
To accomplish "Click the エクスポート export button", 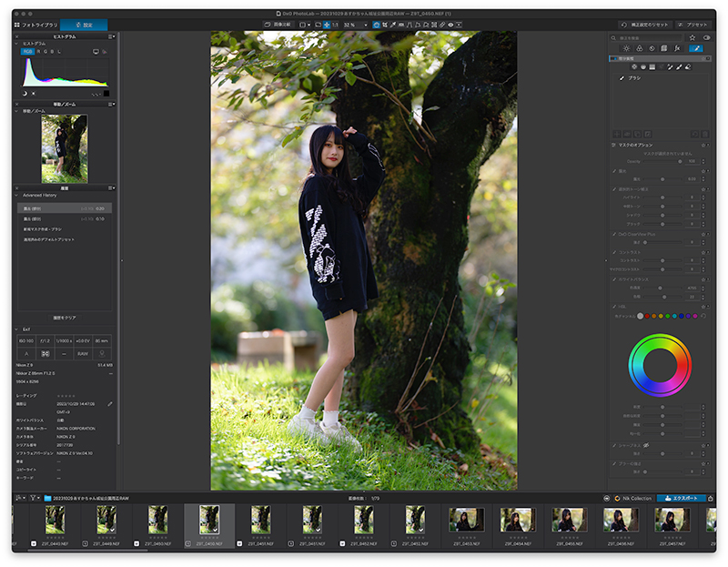I will (681, 498).
